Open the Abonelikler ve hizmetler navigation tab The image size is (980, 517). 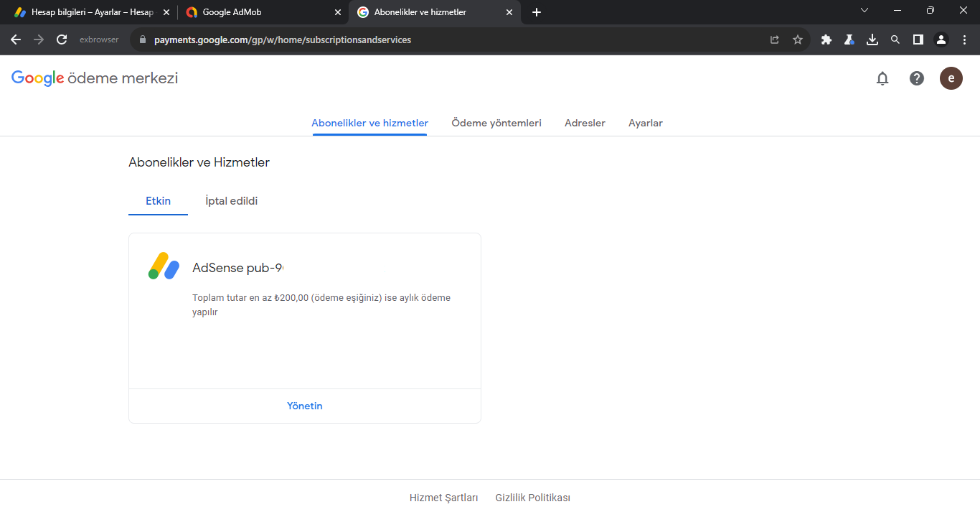coord(369,123)
